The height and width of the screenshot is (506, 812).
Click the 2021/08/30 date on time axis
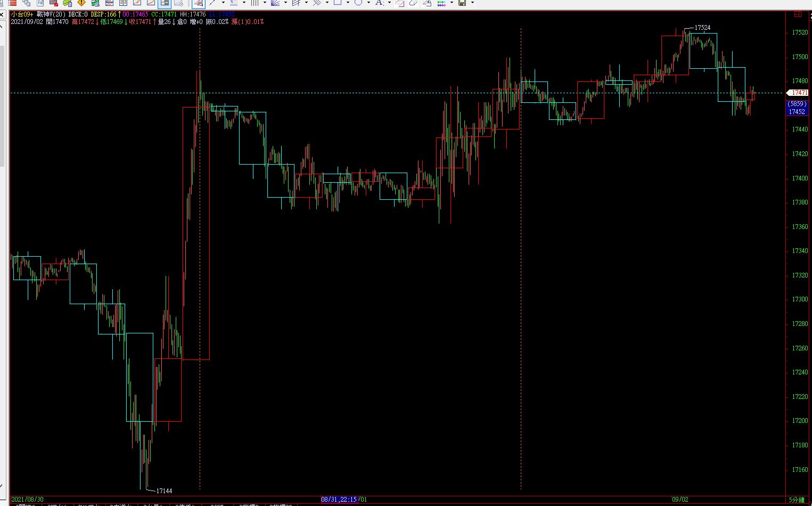pos(27,500)
